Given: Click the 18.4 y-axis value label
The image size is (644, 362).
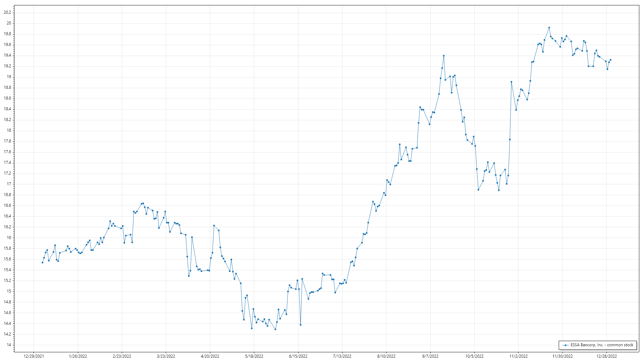Looking at the screenshot, I should [x=7, y=109].
